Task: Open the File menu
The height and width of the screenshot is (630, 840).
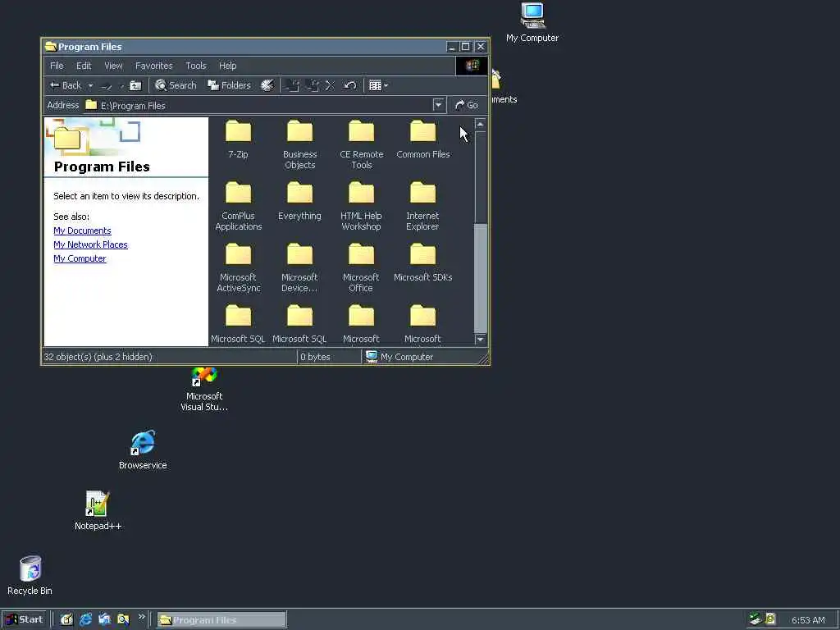Action: coord(57,66)
